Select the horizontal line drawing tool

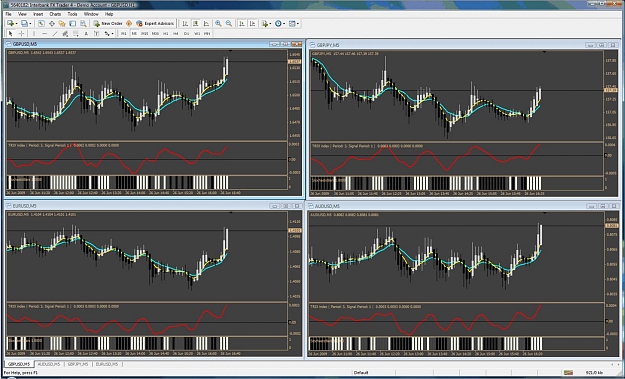(45, 33)
